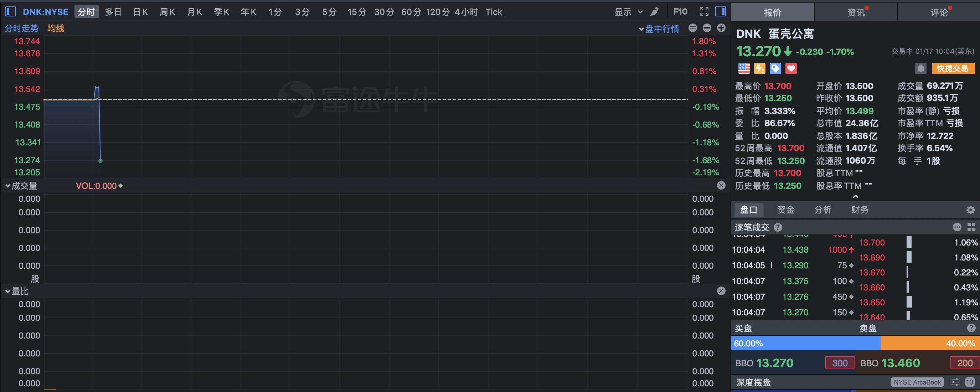Toggle the 均线 average line legend
This screenshot has width=980, height=392.
[56, 29]
